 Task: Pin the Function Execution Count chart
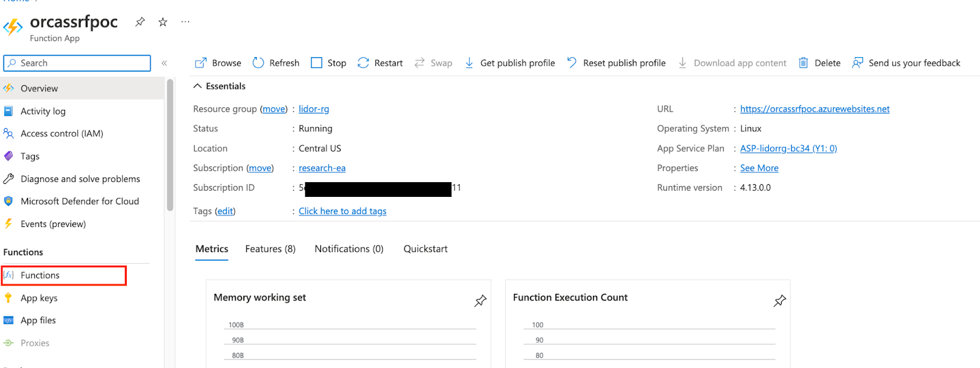click(780, 301)
